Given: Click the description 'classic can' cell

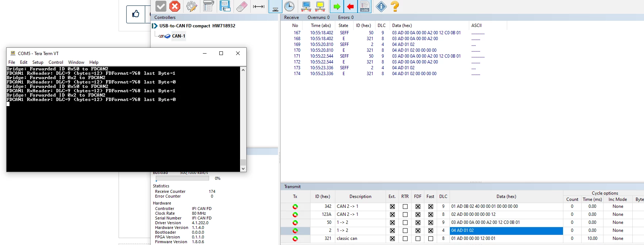Looking at the screenshot, I should tap(360, 238).
